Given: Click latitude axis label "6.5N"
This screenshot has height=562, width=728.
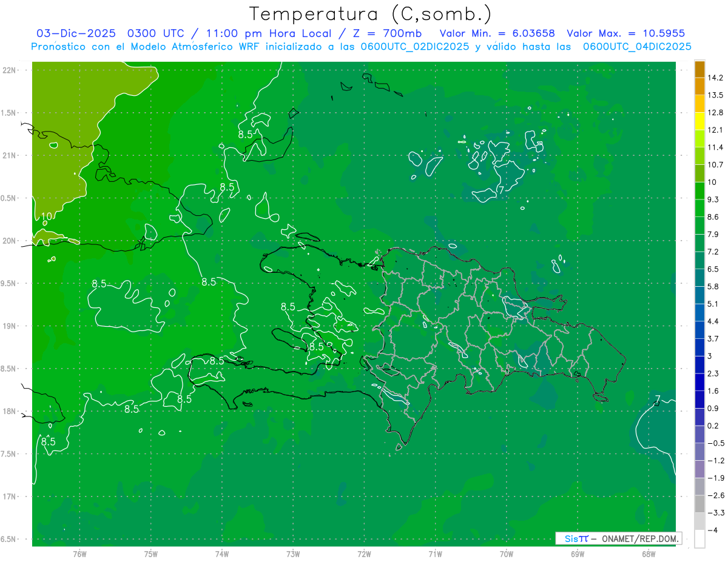Looking at the screenshot, I should click(8, 540).
